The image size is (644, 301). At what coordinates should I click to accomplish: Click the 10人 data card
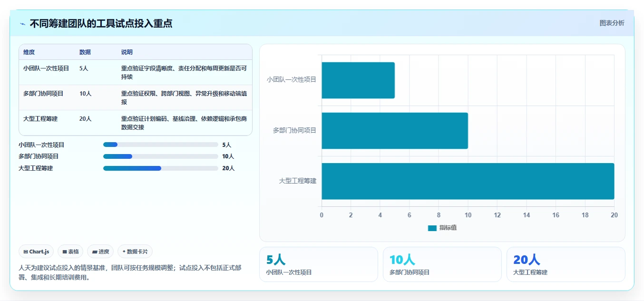click(x=442, y=264)
